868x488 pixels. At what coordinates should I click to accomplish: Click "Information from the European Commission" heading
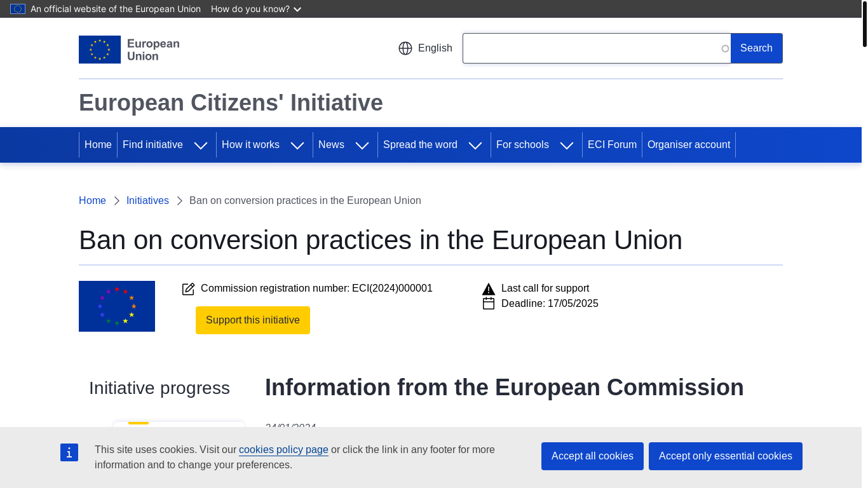(505, 388)
